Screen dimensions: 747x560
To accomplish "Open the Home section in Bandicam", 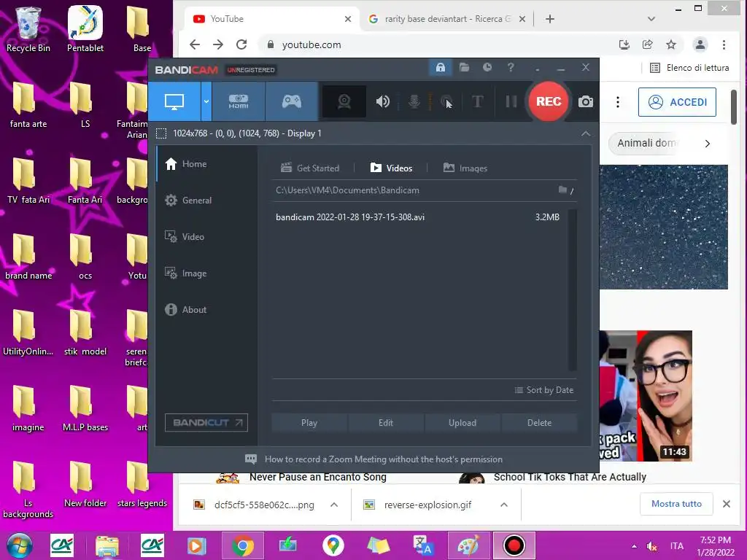I will (x=206, y=164).
